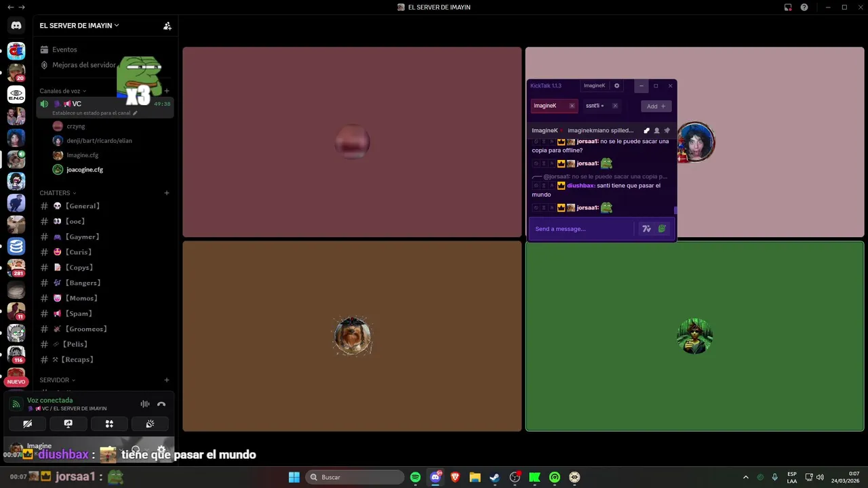The height and width of the screenshot is (488, 868).
Task: Expand EL SERVER DE IMAYIN server menu
Action: click(x=79, y=26)
